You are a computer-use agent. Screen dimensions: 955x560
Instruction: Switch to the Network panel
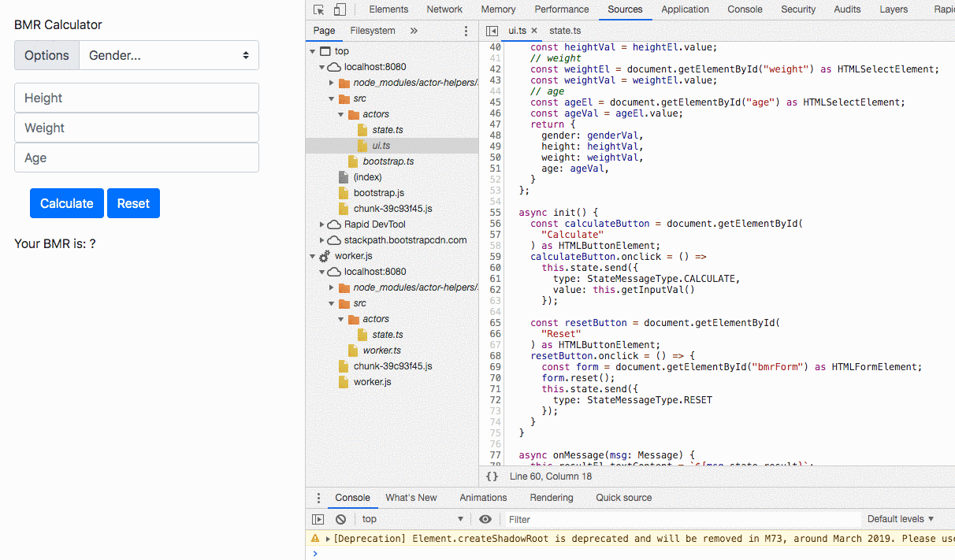(x=444, y=9)
